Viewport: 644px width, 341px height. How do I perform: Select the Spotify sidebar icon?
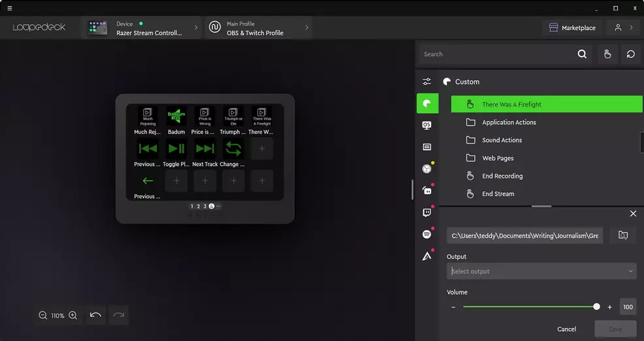pos(427,234)
